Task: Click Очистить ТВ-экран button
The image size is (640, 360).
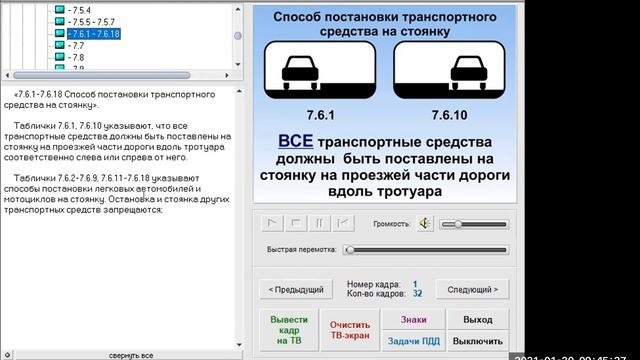Action: click(350, 330)
